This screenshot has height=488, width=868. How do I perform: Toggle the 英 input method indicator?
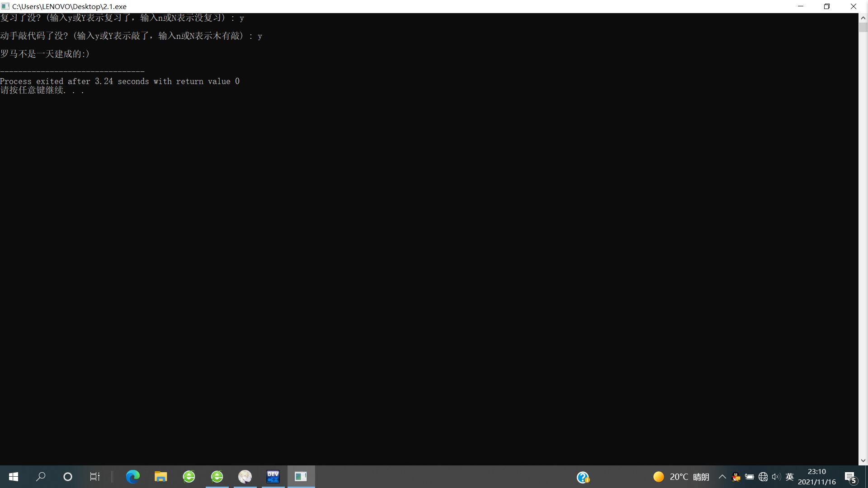790,477
